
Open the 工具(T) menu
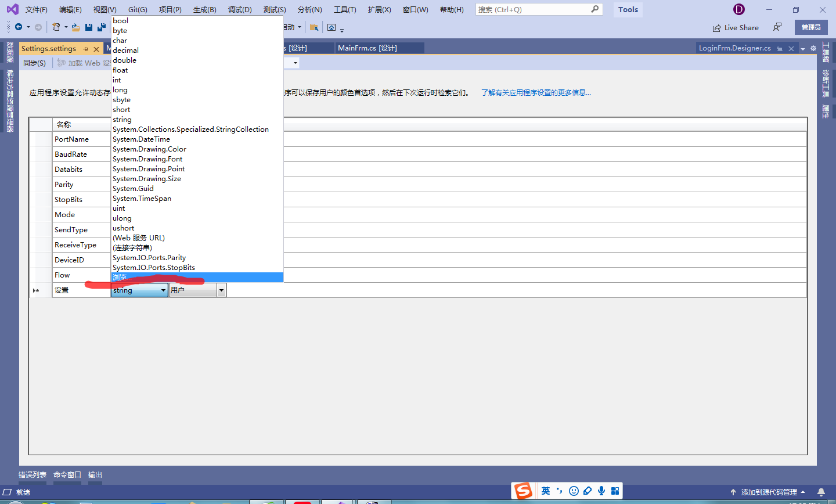(x=345, y=10)
